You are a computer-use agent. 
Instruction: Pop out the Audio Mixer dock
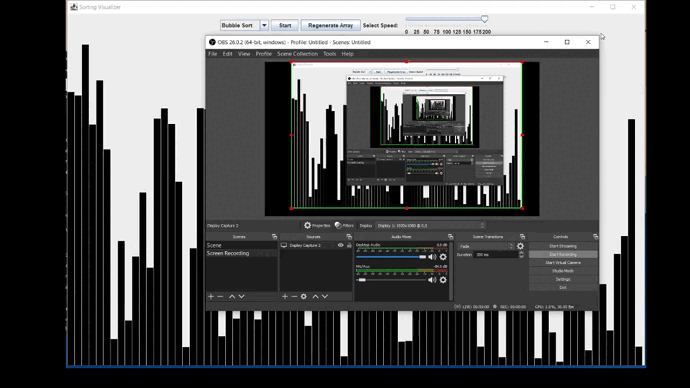tap(450, 237)
